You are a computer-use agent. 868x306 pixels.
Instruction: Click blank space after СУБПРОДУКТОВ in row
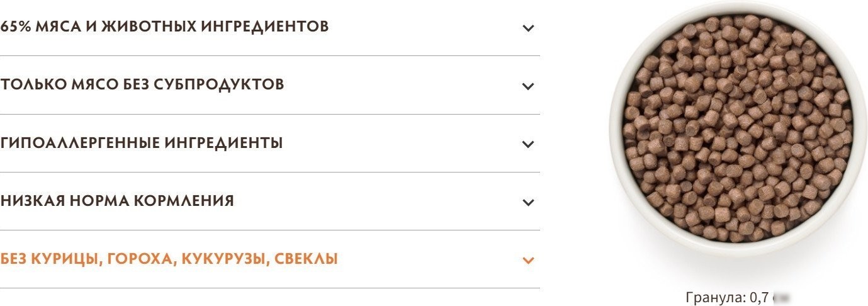click(x=403, y=85)
